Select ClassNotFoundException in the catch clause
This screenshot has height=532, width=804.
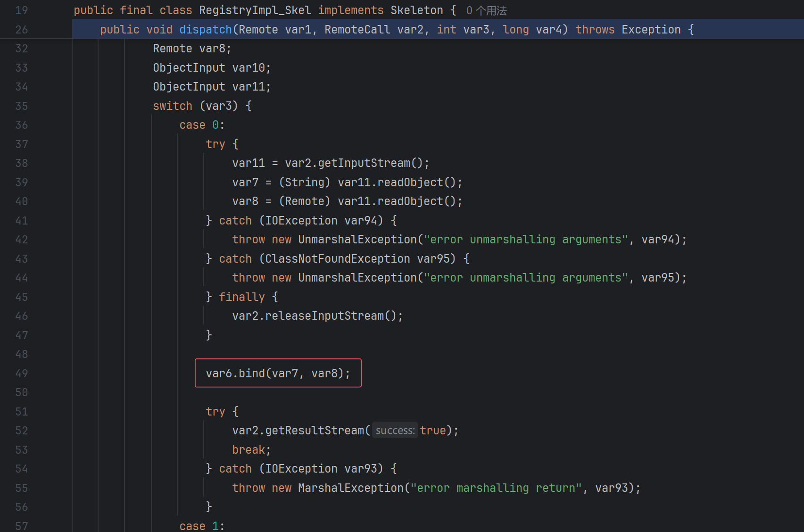[337, 259]
